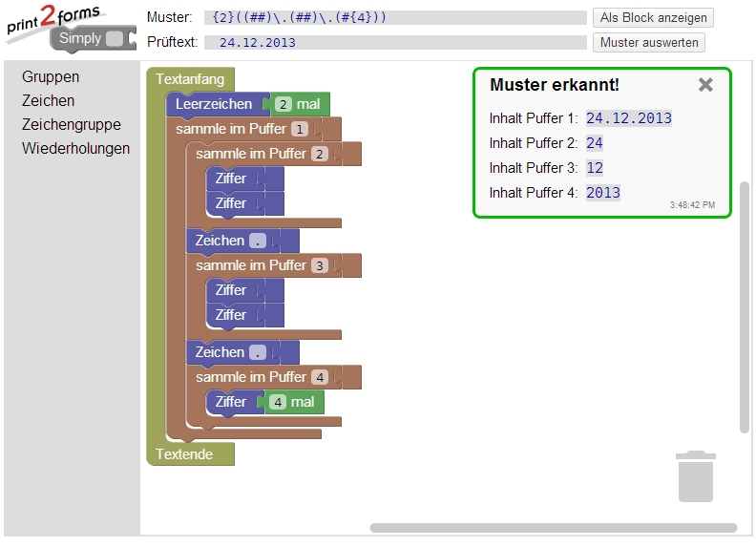Click the vertical workspace scrollbar

pyautogui.click(x=745, y=305)
